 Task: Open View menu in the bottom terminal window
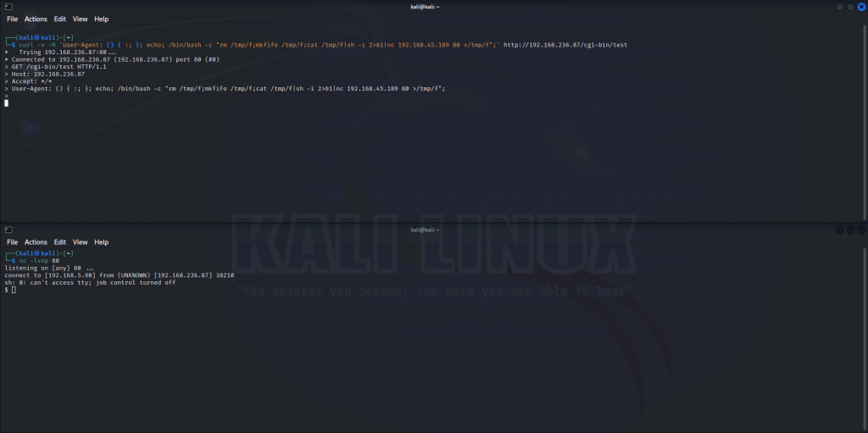(81, 242)
